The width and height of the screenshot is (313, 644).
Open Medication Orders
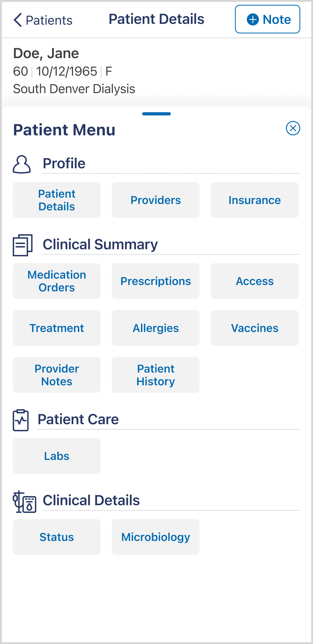pos(57,281)
